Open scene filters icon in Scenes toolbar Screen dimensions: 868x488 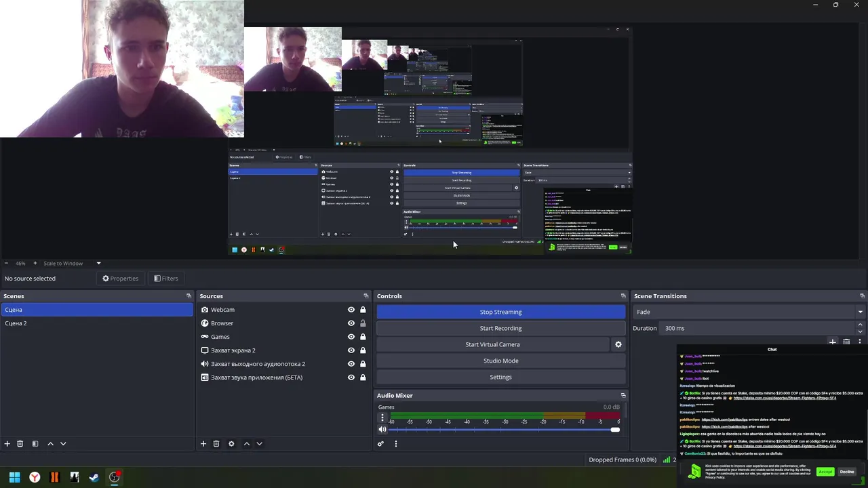click(35, 444)
